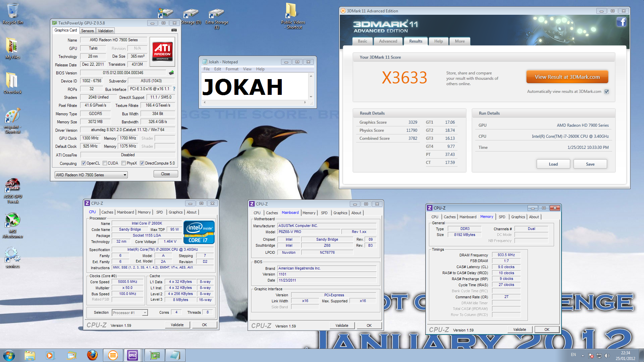
Task: Click Validate in CPU-Z CPU window
Action: pos(177,325)
